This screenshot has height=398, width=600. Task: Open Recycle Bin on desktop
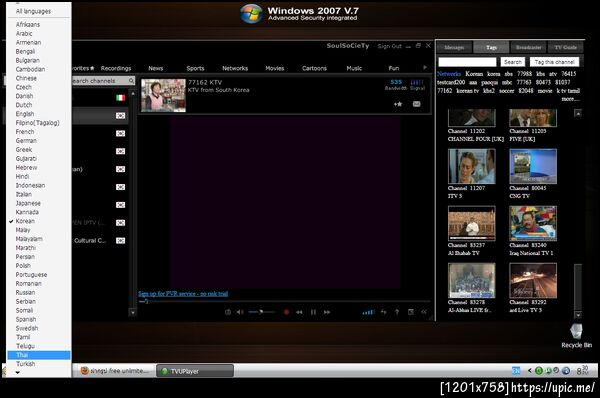tap(576, 336)
